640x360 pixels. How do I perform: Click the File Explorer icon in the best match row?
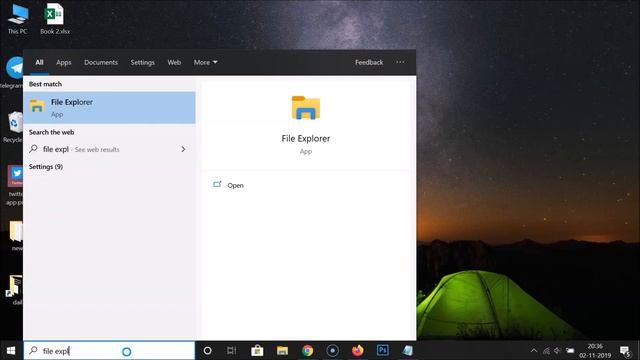point(37,106)
